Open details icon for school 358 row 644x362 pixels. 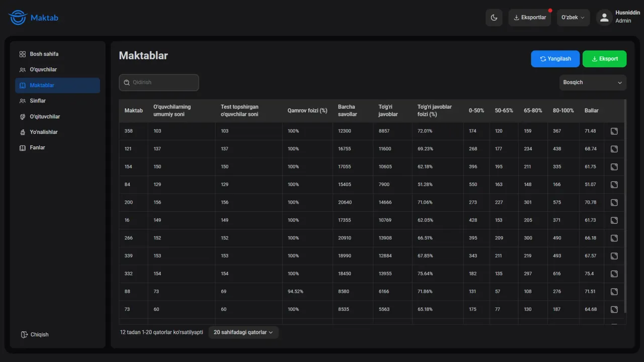tap(614, 131)
